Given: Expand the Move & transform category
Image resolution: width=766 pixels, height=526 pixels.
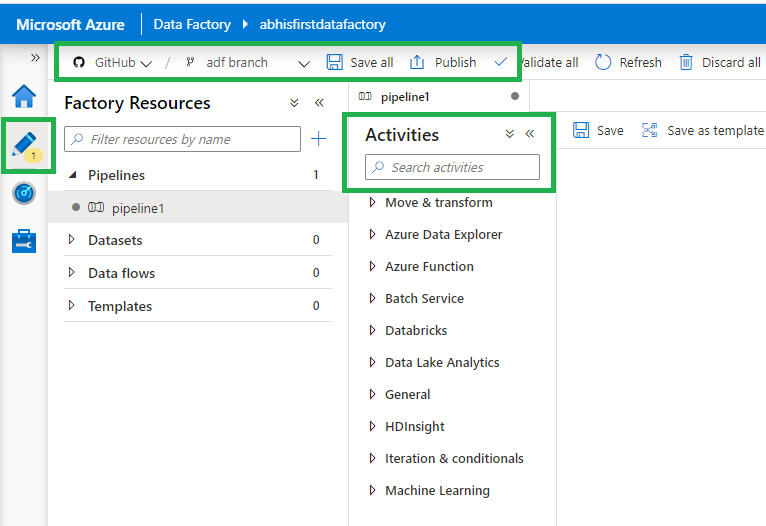Looking at the screenshot, I should point(438,202).
